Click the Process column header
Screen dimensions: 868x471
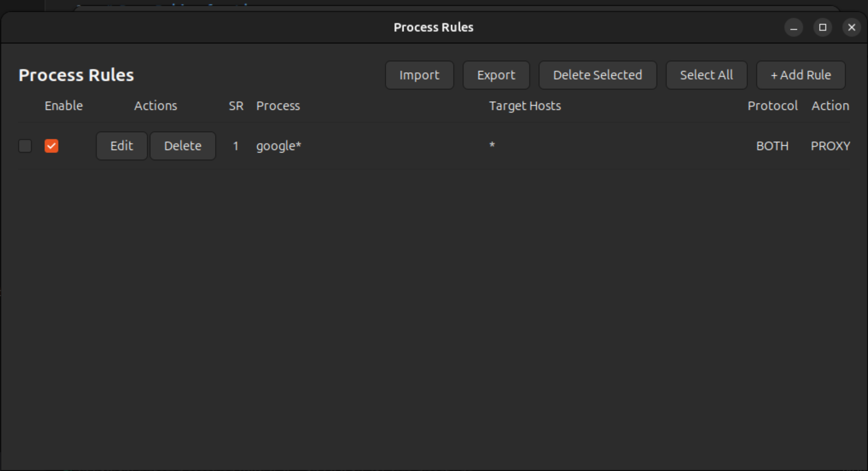point(278,106)
